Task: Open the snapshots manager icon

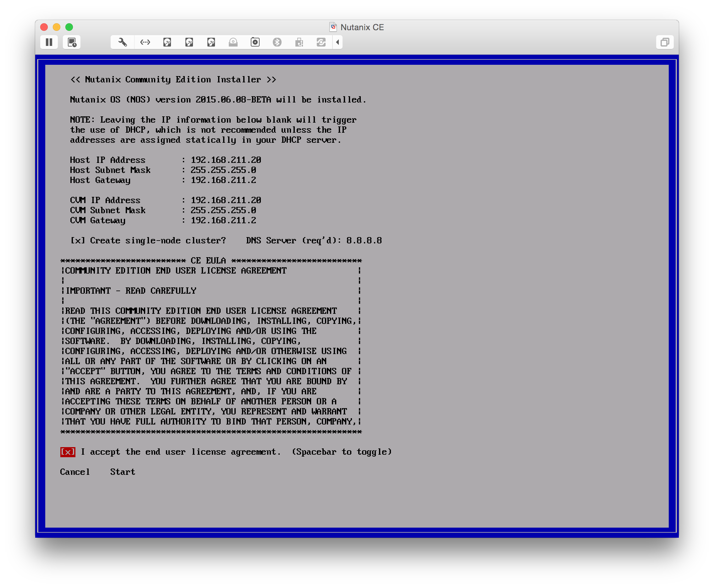Action: click(72, 42)
